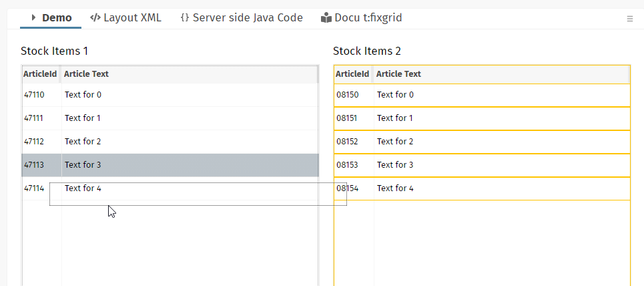Sort Stock Items 1 by ArticleId header
This screenshot has width=644, height=286.
[x=40, y=74]
